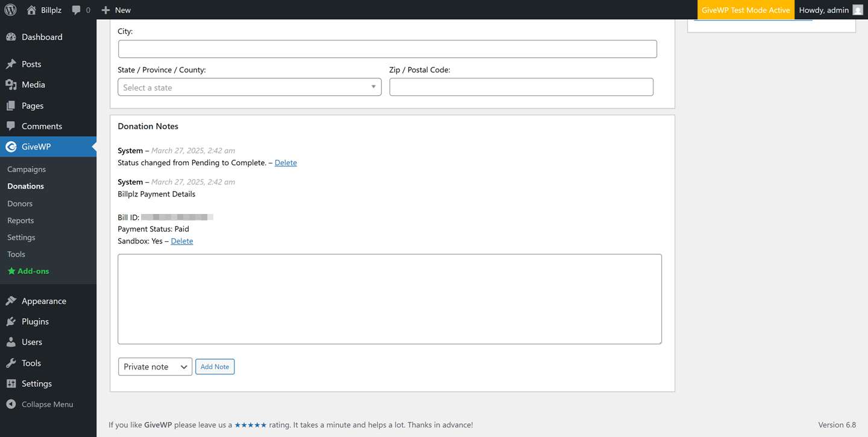Open the Howdy, admin account menu
The image size is (868, 437).
[x=831, y=10]
